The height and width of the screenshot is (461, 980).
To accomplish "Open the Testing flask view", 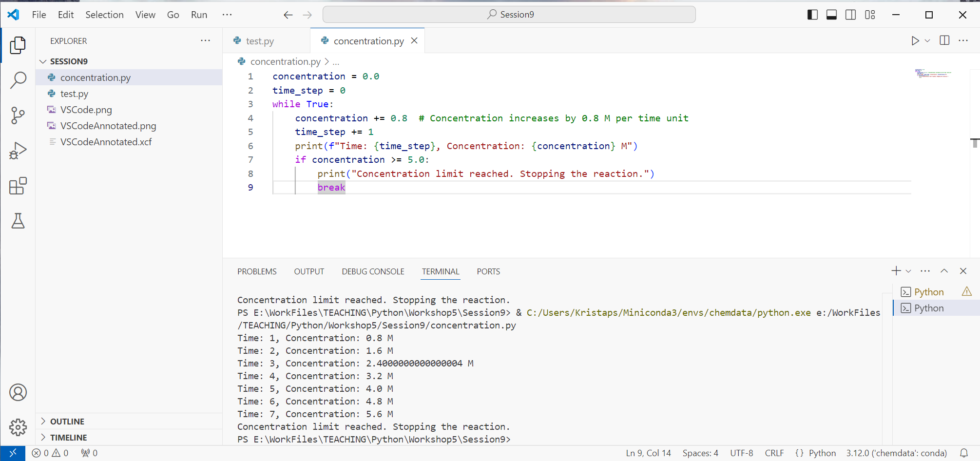I will click(x=18, y=221).
